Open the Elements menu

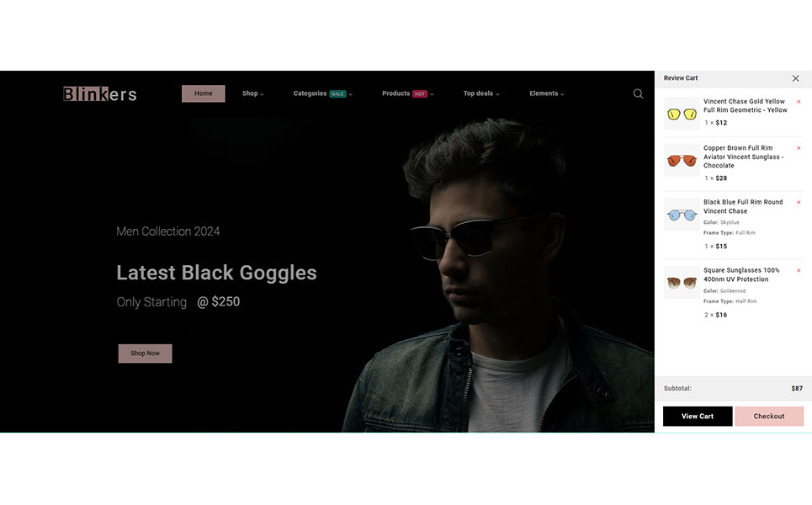(x=546, y=93)
